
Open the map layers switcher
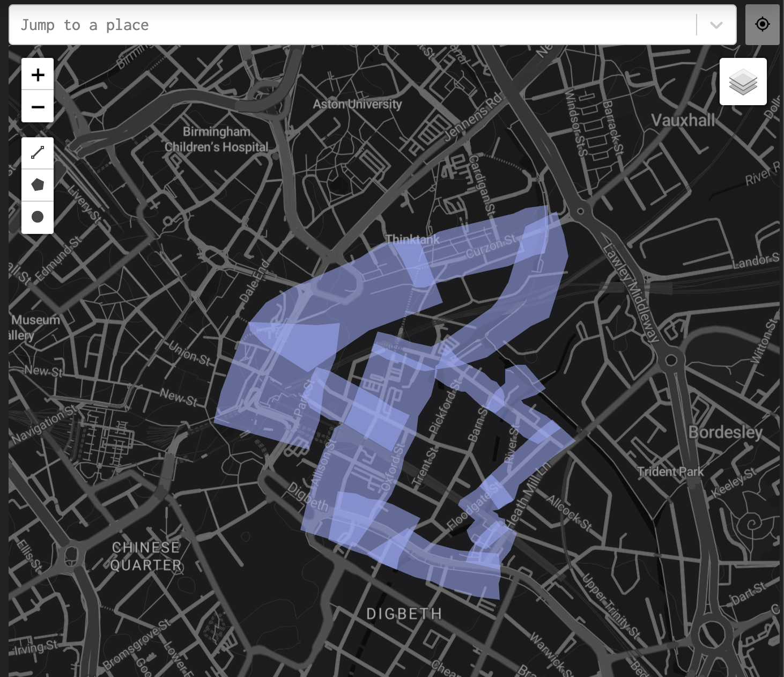click(743, 82)
